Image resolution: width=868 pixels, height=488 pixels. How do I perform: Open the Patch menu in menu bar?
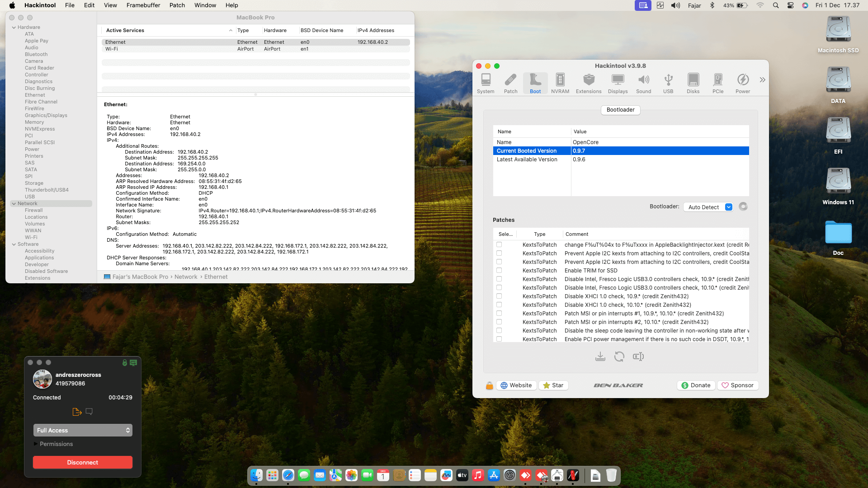point(177,5)
